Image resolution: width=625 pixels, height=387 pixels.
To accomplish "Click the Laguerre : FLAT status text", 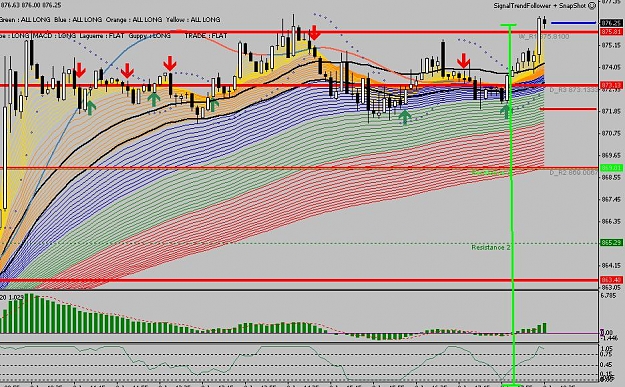I will tap(102, 35).
